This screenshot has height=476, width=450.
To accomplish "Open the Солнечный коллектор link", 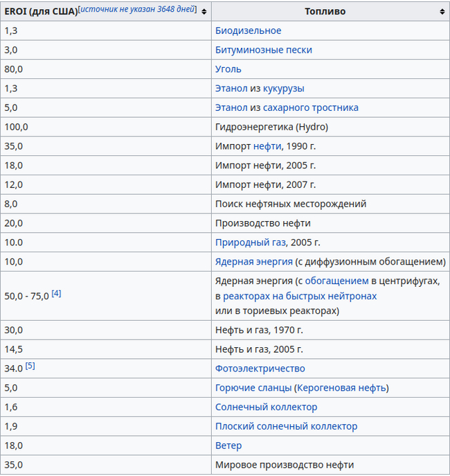I will tap(267, 407).
